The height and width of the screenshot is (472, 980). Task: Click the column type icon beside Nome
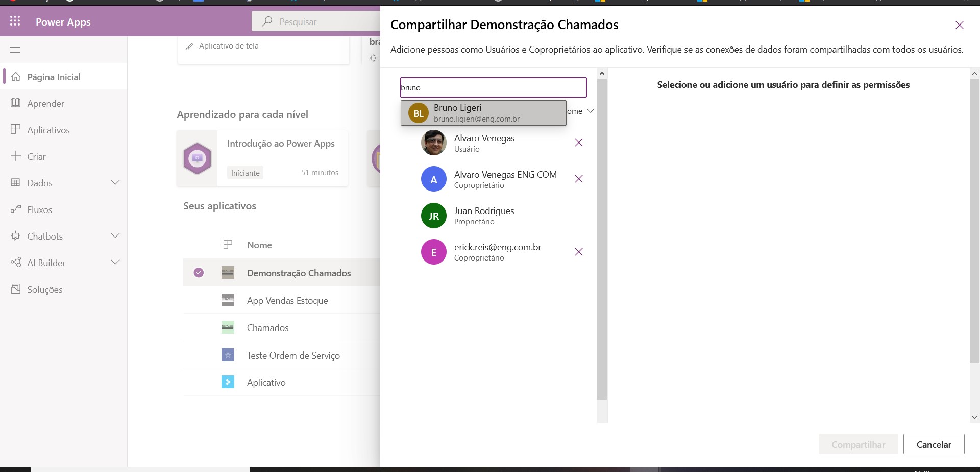228,245
